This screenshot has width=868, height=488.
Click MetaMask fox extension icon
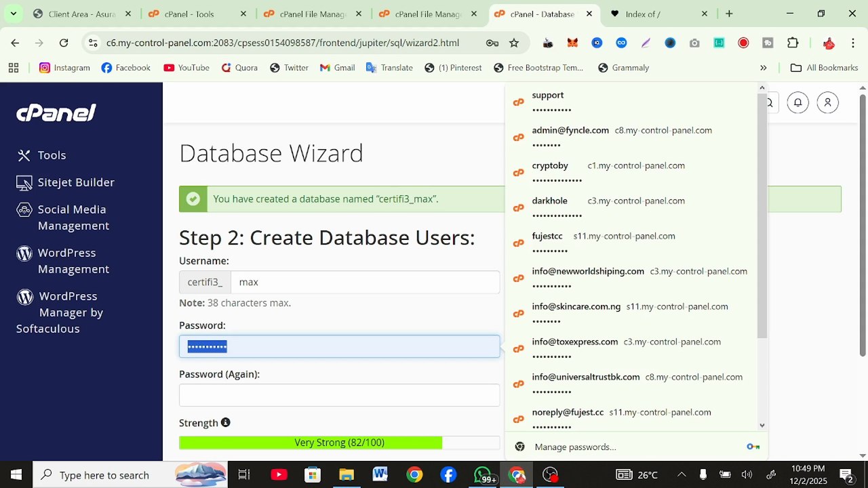[572, 43]
